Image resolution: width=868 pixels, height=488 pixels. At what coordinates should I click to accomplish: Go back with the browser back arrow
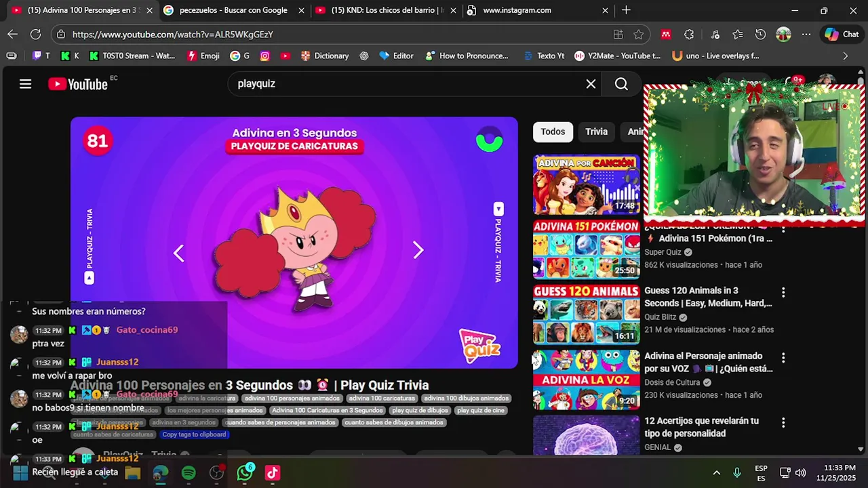pyautogui.click(x=13, y=34)
